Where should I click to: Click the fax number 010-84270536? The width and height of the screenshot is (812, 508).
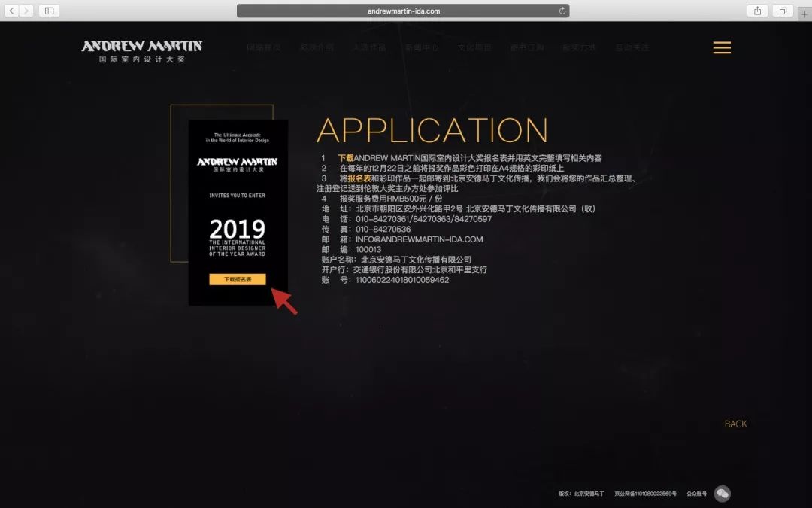point(383,229)
